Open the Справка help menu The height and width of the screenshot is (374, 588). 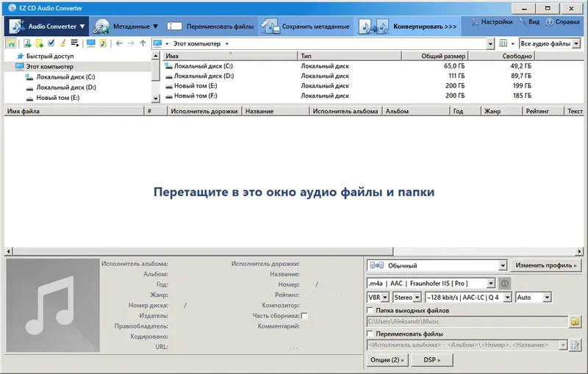coord(562,22)
